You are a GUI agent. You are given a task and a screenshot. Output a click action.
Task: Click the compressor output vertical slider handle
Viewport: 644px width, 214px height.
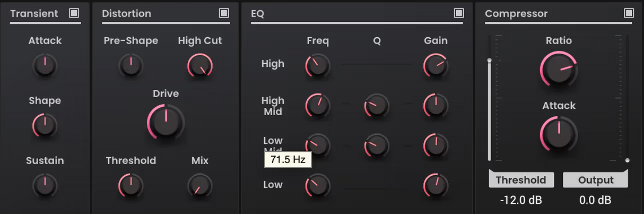pyautogui.click(x=628, y=160)
